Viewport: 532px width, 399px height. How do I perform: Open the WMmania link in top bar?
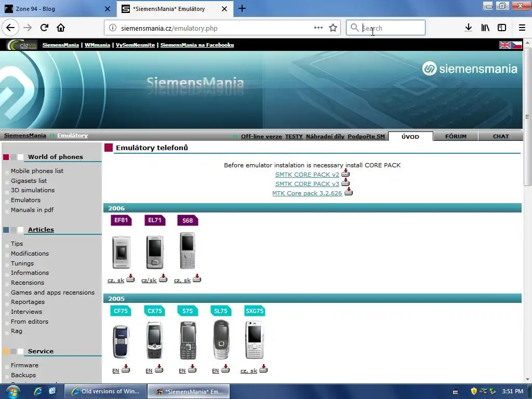(x=97, y=45)
